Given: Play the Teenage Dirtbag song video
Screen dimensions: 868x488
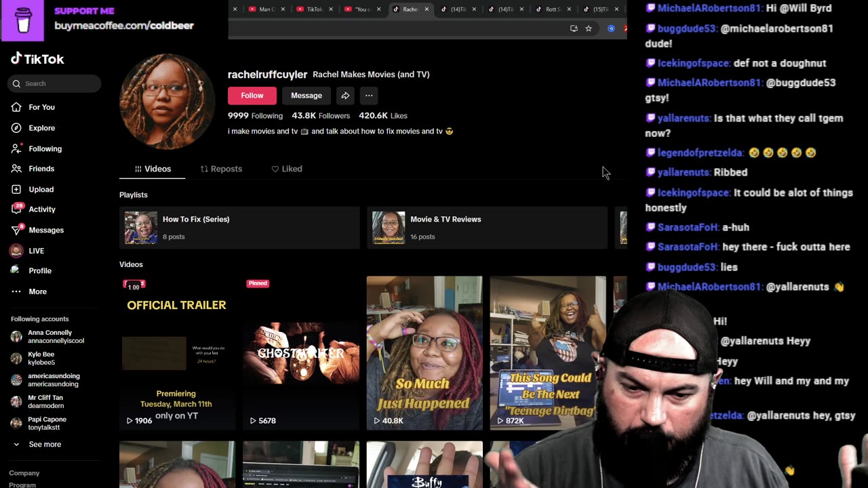Looking at the screenshot, I should pos(548,352).
